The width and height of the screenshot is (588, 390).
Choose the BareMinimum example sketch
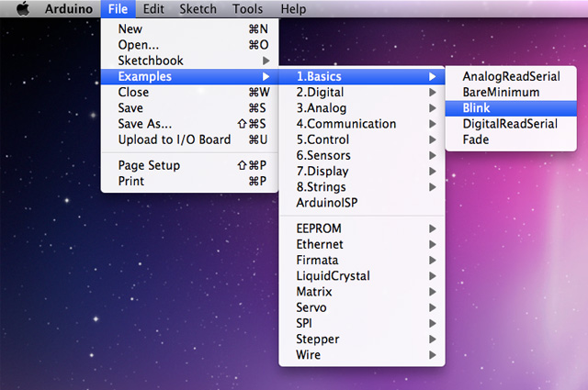(x=500, y=93)
